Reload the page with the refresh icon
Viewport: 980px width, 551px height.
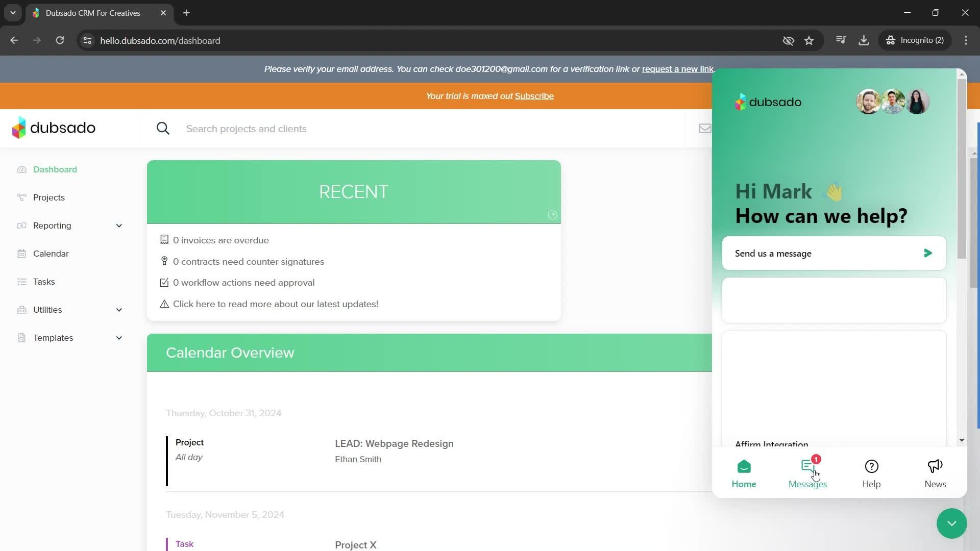[60, 40]
